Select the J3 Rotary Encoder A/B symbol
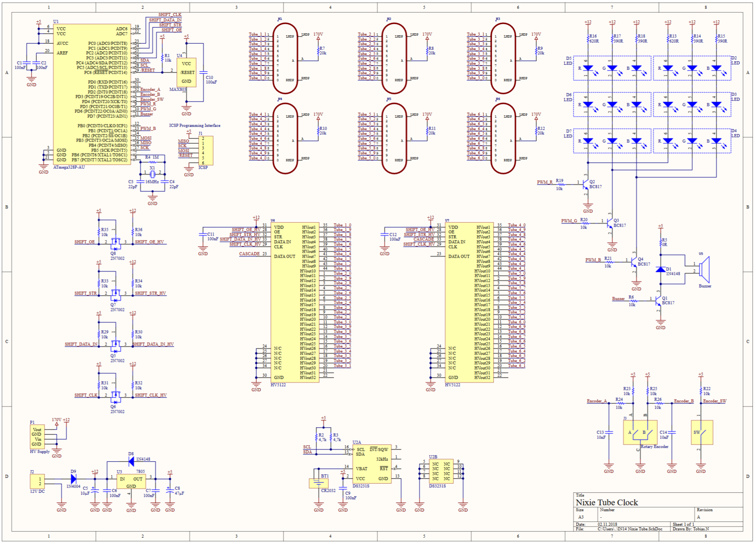756x543 pixels. coord(640,432)
